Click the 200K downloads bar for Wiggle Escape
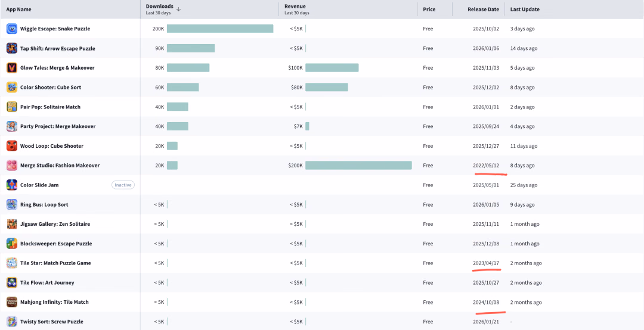Screen dimensions: 644x330 click(220, 29)
